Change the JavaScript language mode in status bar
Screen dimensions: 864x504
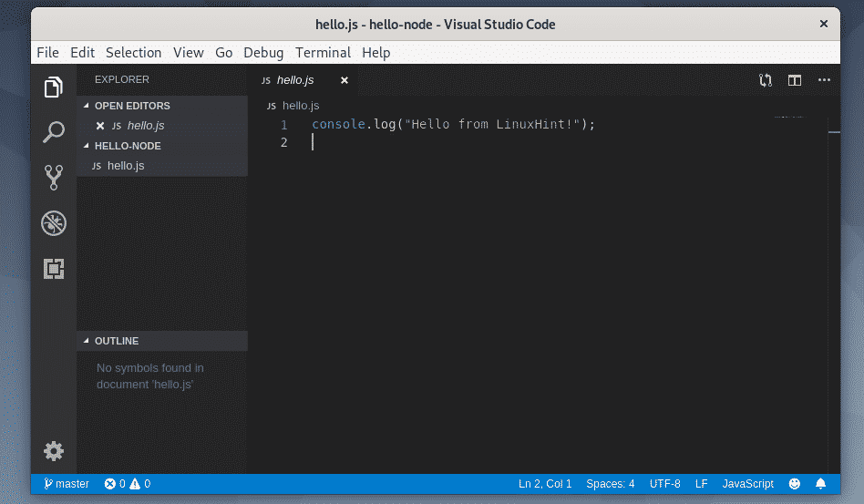pos(747,484)
